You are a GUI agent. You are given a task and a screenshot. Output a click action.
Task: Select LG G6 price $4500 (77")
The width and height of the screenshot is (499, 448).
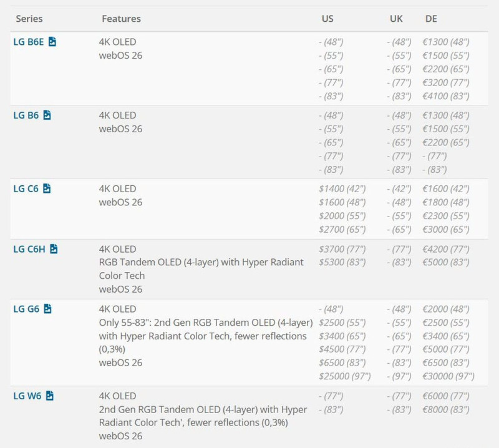[x=342, y=349]
